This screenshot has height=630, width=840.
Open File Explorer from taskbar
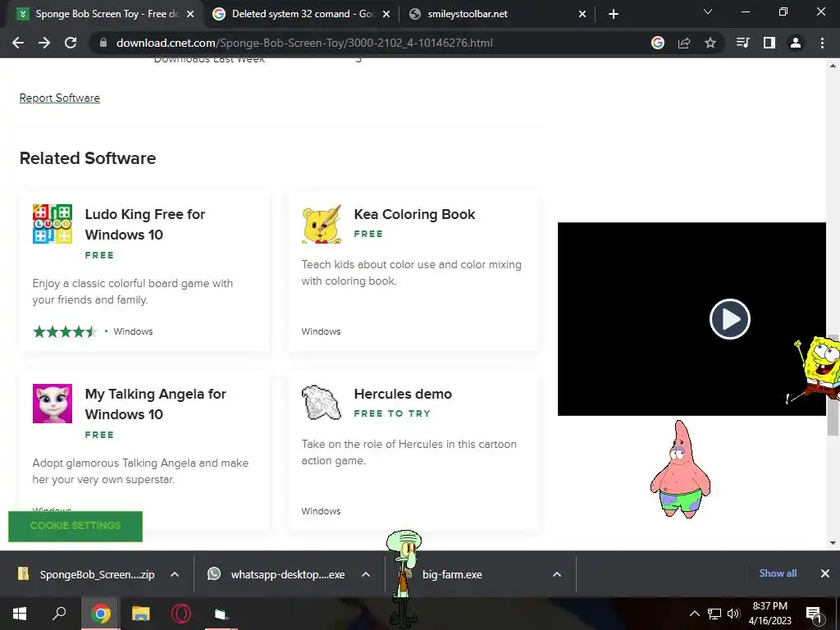[140, 614]
